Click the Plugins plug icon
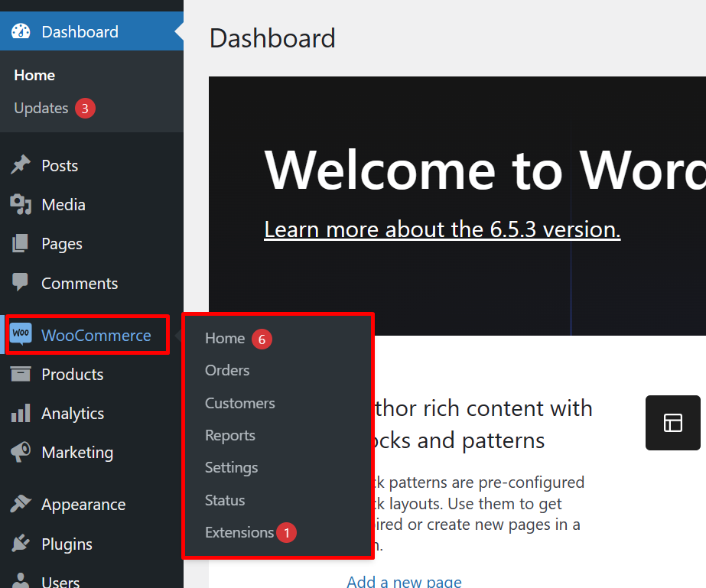 coord(21,543)
